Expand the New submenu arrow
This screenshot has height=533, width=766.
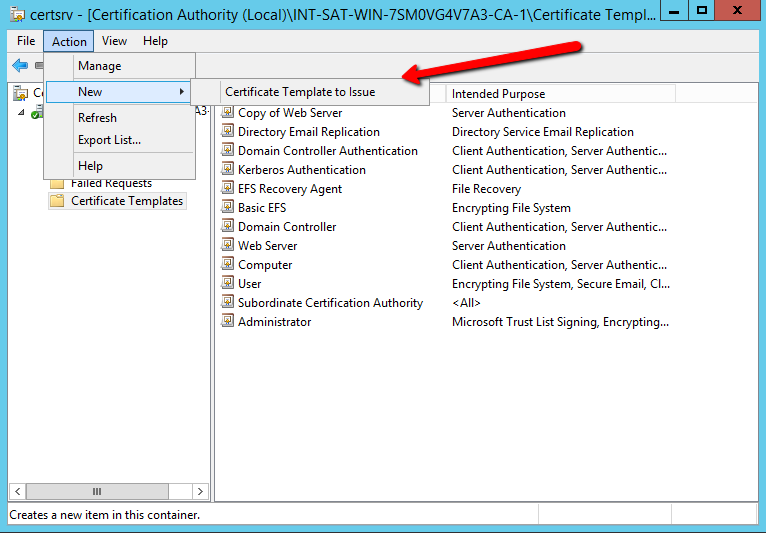(181, 92)
